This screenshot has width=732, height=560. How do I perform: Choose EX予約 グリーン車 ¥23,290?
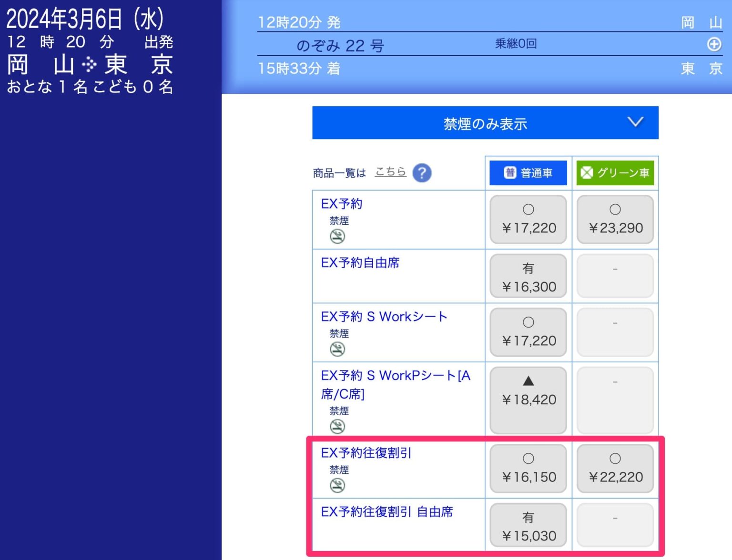[615, 220]
